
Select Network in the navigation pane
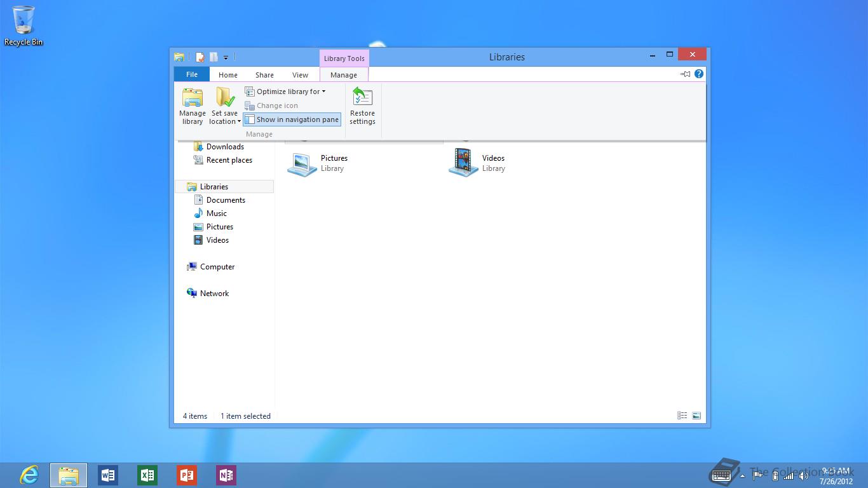tap(207, 294)
